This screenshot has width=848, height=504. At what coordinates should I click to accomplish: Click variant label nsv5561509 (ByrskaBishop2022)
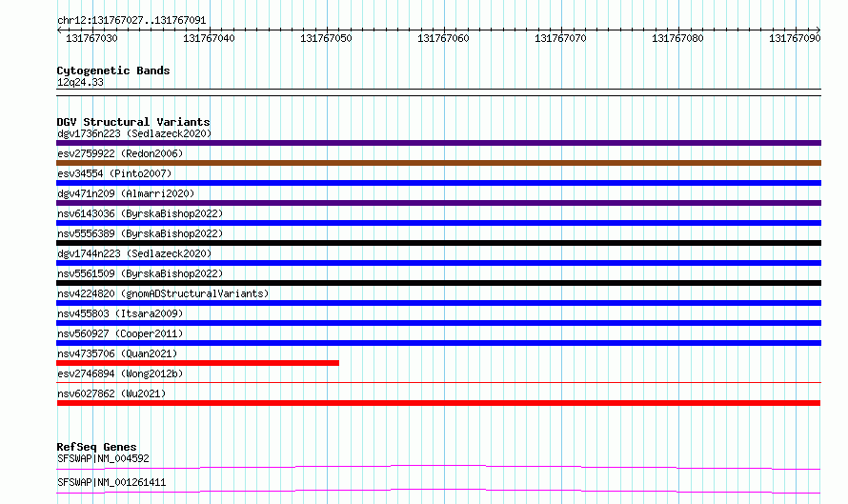point(140,273)
